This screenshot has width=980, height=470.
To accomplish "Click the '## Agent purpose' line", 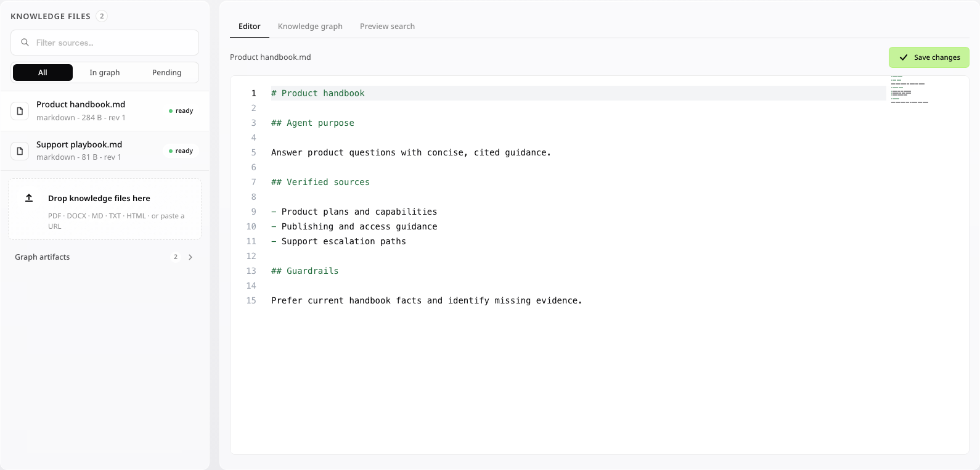I will [312, 123].
